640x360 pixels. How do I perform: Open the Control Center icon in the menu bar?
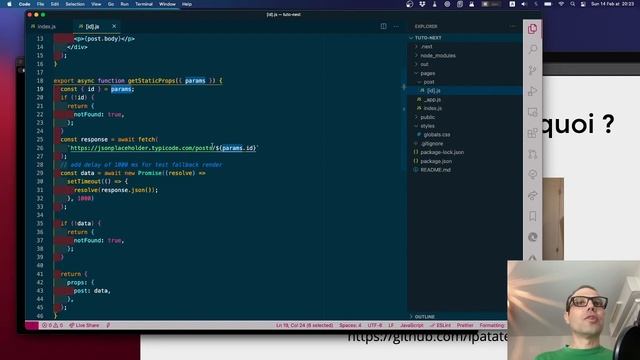tap(583, 4)
